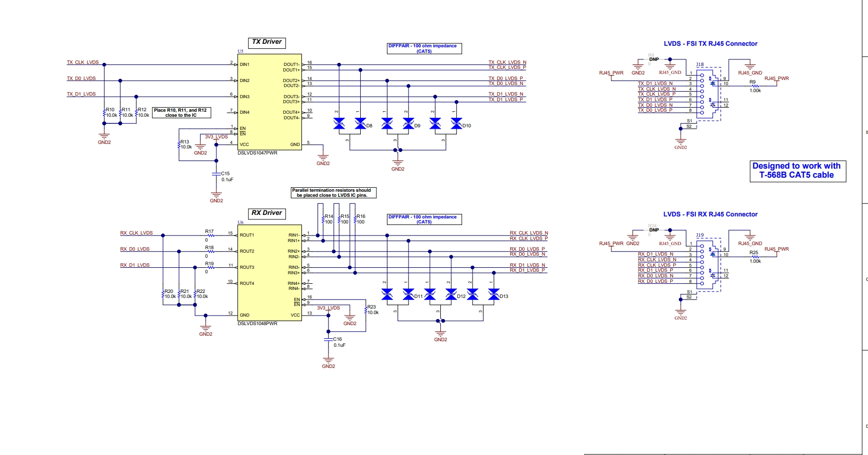Click resistor R25 1.00k on RX connector
This screenshot has height=455, width=868.
(754, 256)
